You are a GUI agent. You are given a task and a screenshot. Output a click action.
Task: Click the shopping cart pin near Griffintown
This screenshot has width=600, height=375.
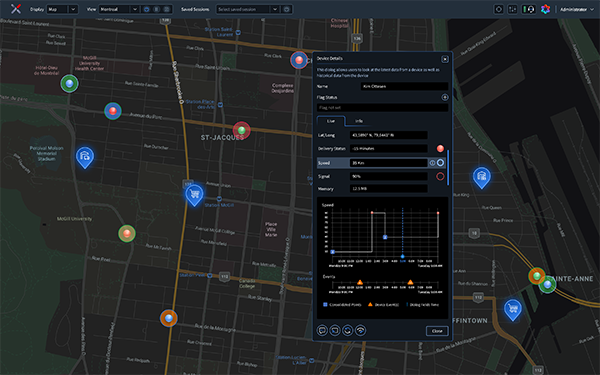(512, 309)
